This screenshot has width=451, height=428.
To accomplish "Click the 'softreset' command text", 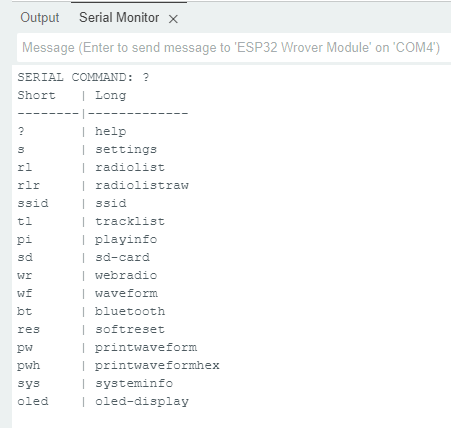I will (x=130, y=329).
